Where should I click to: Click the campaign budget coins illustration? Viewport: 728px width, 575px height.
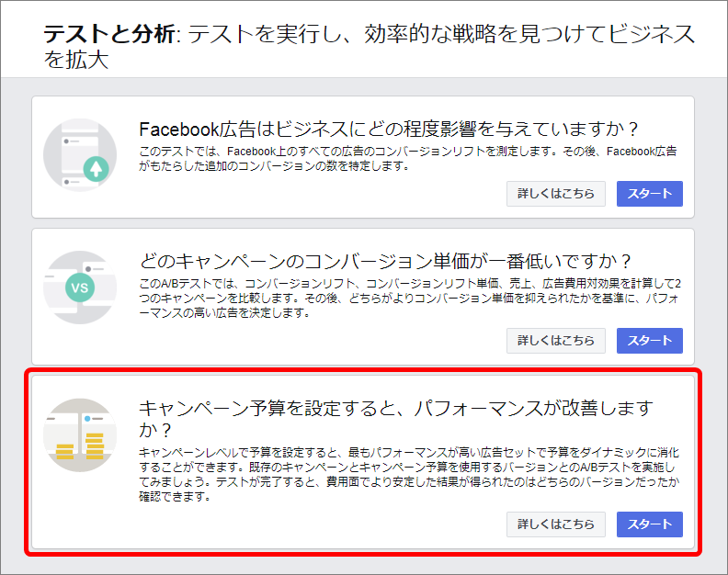80,434
